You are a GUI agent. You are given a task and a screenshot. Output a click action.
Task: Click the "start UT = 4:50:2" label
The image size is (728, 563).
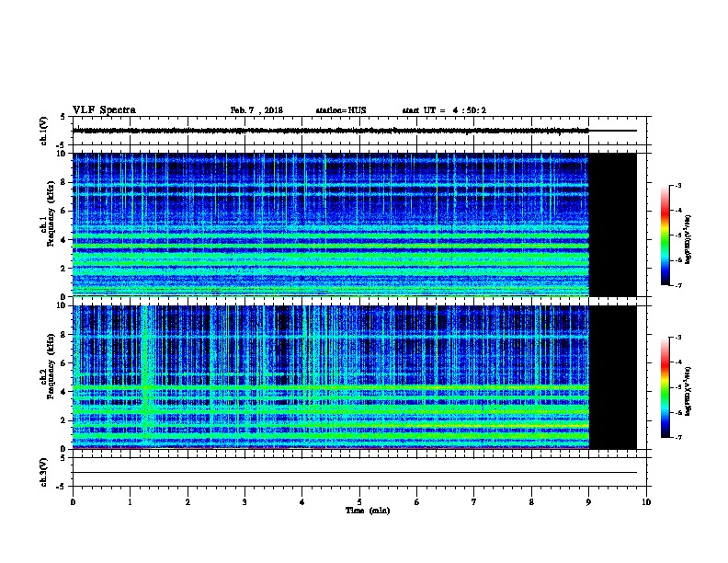(x=444, y=110)
